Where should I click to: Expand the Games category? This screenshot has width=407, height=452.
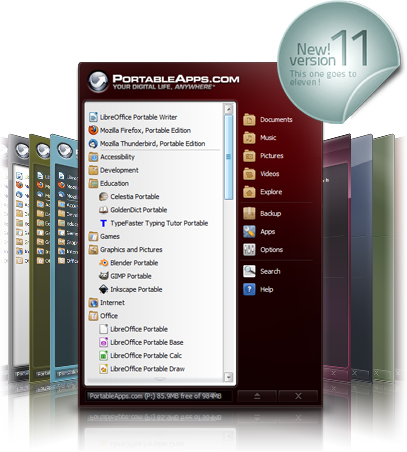104,236
